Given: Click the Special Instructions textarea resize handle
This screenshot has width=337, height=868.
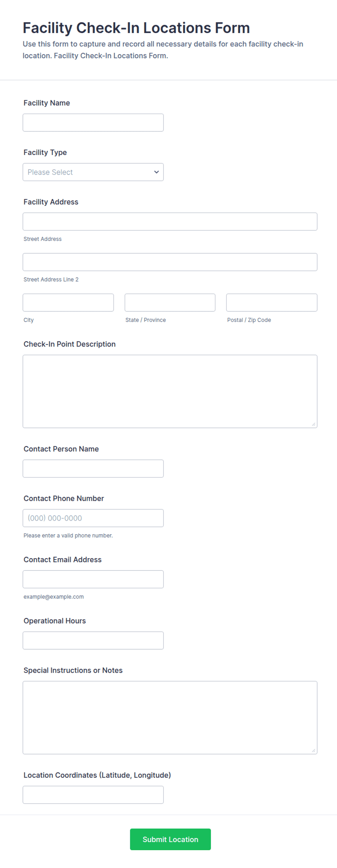Looking at the screenshot, I should click(x=313, y=750).
